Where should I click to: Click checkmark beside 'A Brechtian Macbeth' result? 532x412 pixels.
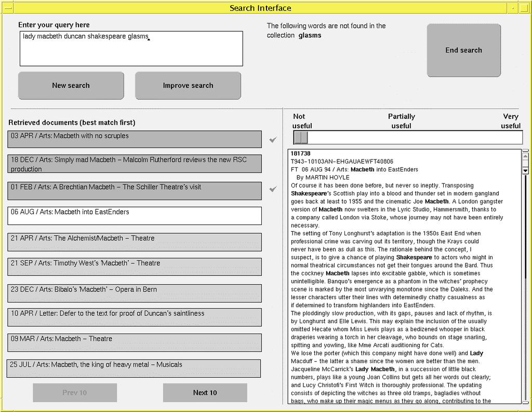point(273,189)
